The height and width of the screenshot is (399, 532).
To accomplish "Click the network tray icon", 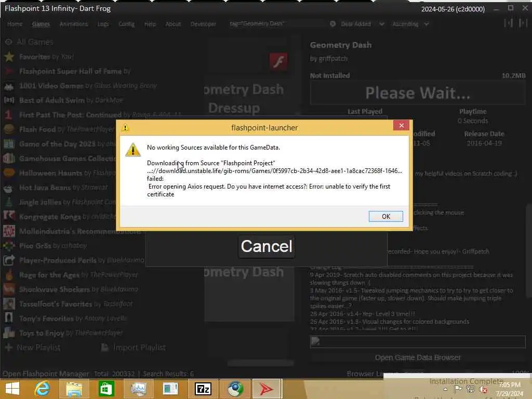I will click(471, 389).
